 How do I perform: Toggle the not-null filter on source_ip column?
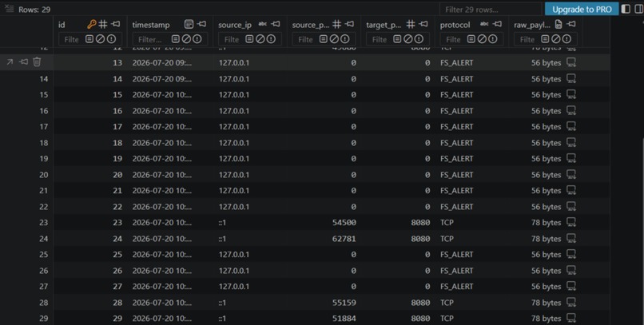(x=271, y=39)
